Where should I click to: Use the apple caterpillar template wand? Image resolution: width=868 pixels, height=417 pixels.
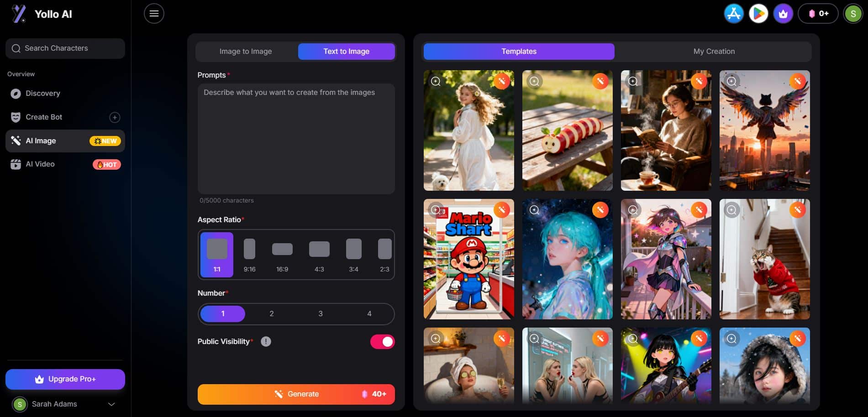tap(600, 81)
